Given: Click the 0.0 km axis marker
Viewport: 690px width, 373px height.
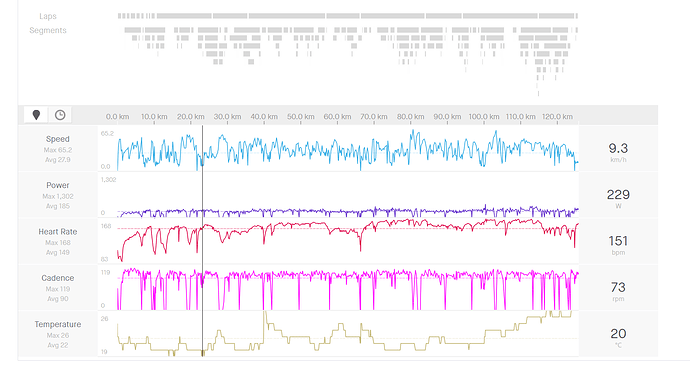Looking at the screenshot, I should tap(117, 117).
